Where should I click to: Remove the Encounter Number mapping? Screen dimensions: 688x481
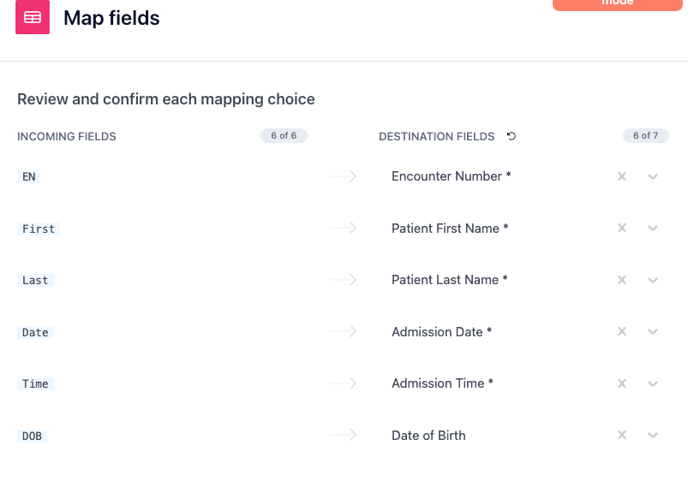click(x=622, y=176)
